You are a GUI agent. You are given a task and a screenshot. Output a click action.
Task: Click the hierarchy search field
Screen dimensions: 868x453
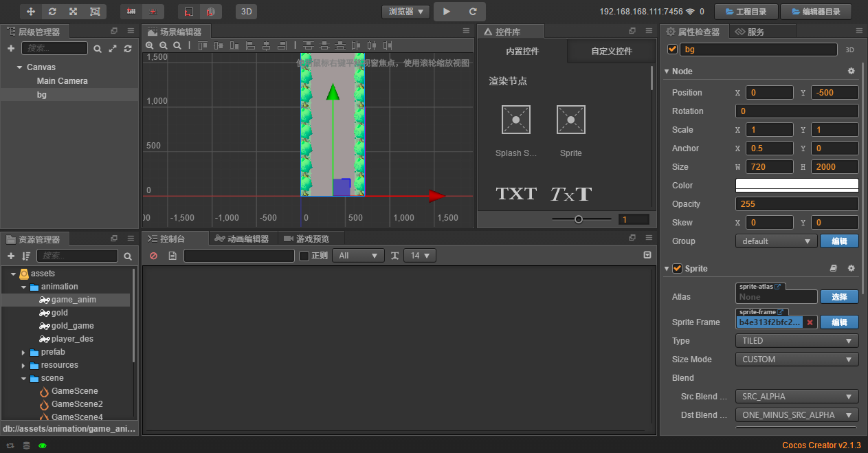point(54,48)
